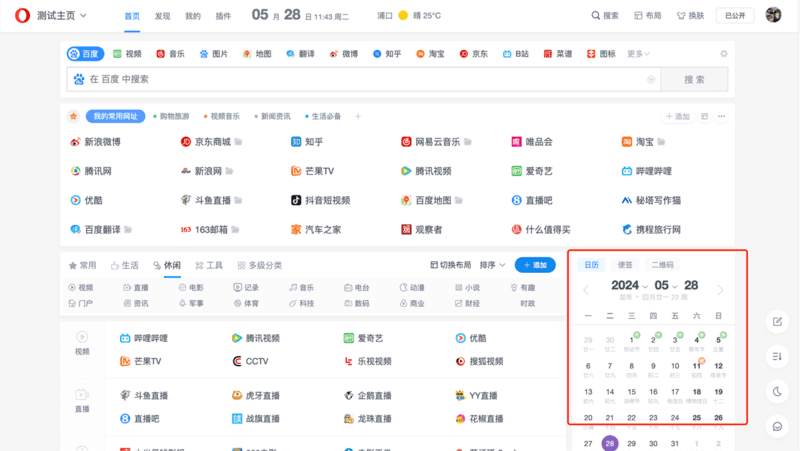Select the 购物旅游 category
The height and width of the screenshot is (451, 800).
pyautogui.click(x=171, y=116)
